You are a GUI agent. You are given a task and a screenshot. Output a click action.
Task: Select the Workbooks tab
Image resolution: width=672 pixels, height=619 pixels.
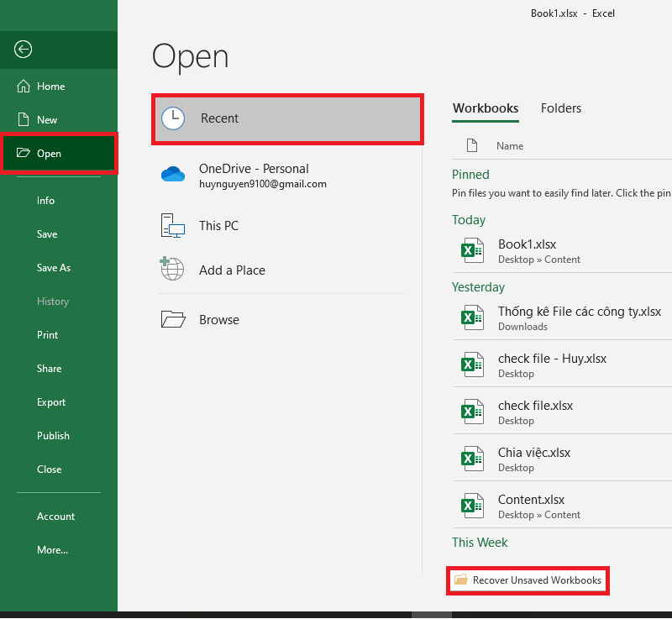point(485,108)
